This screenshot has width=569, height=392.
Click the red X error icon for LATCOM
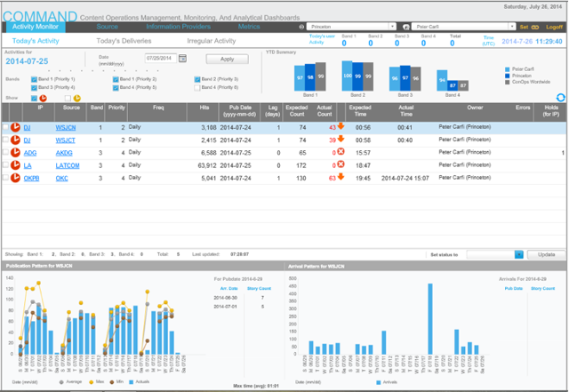341,164
